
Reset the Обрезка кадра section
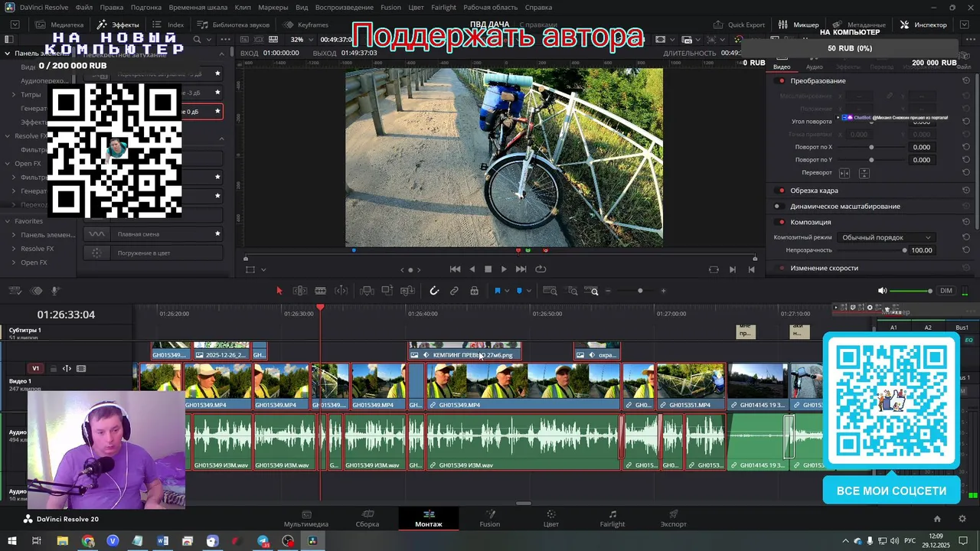point(966,191)
